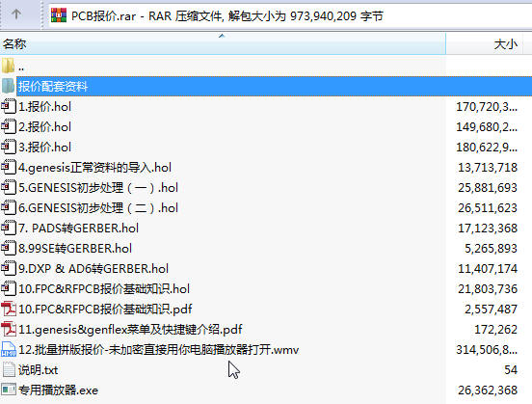Click the size value 2,557,487
Image resolution: width=532 pixels, height=404 pixels.
pyautogui.click(x=491, y=310)
